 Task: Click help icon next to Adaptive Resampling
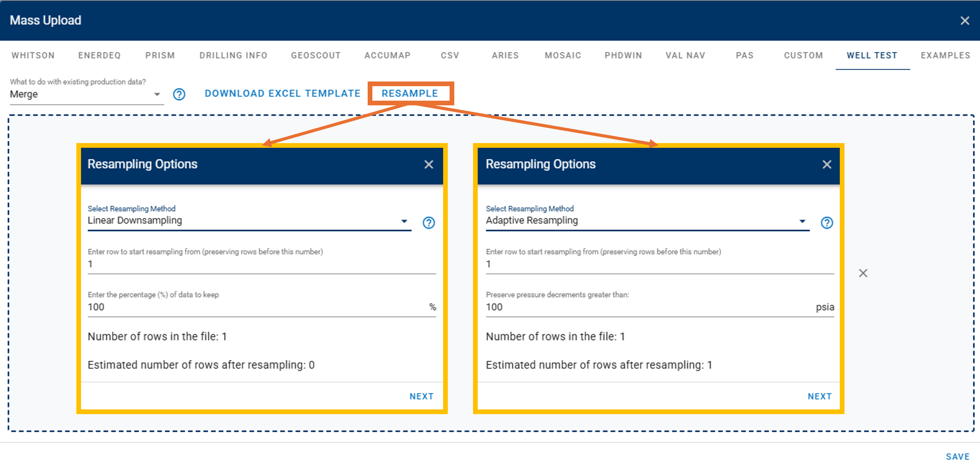[826, 223]
